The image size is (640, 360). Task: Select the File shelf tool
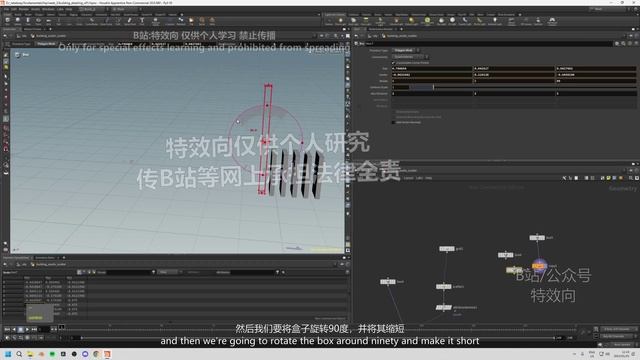point(191,21)
